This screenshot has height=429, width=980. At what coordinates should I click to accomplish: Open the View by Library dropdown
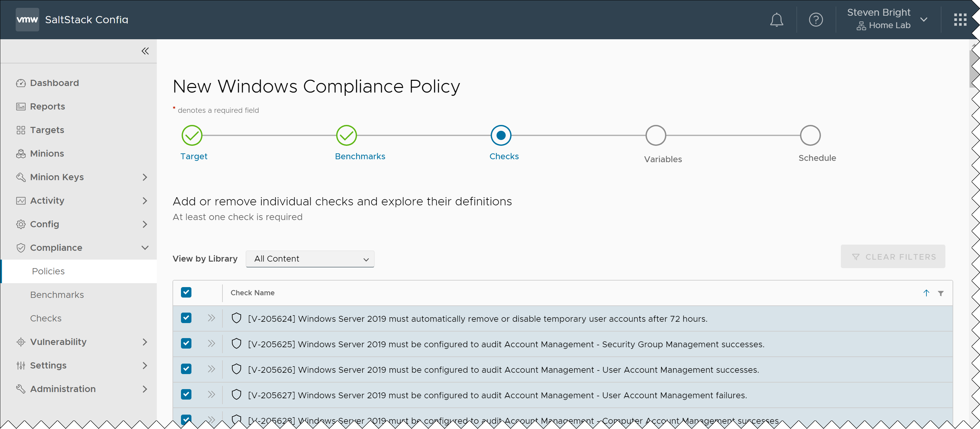[x=310, y=259]
